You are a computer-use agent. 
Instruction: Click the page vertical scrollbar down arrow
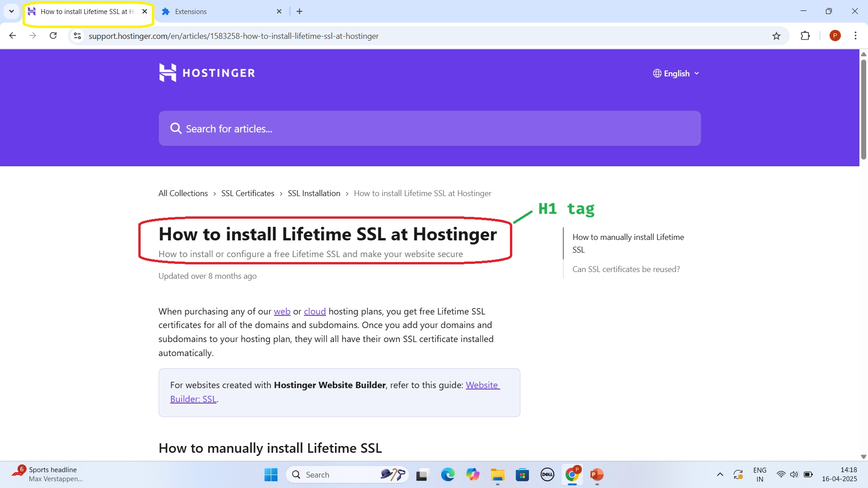pos(863,457)
